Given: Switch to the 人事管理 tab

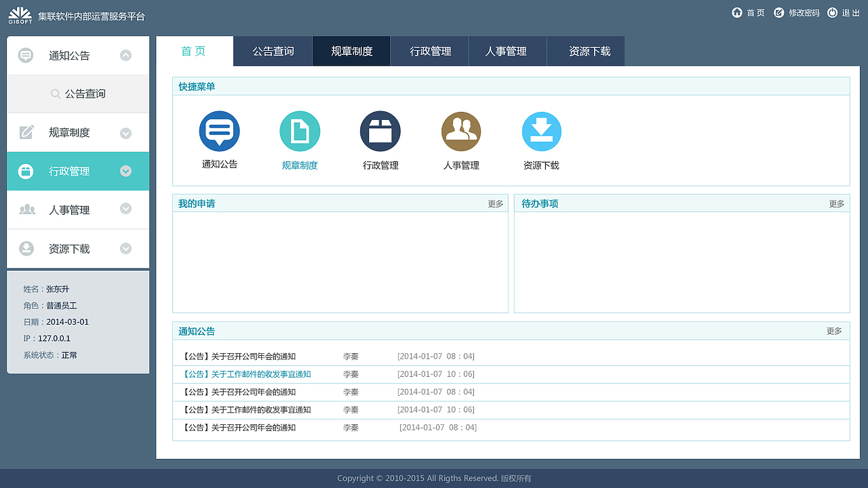Looking at the screenshot, I should click(508, 51).
